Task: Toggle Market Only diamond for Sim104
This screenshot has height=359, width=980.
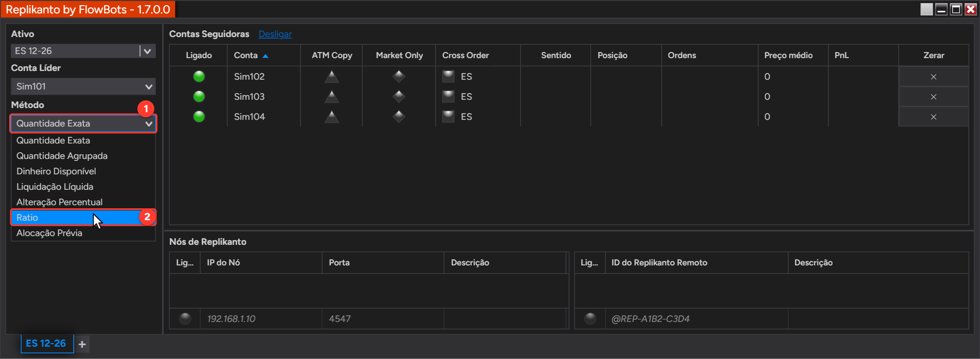Action: 399,117
